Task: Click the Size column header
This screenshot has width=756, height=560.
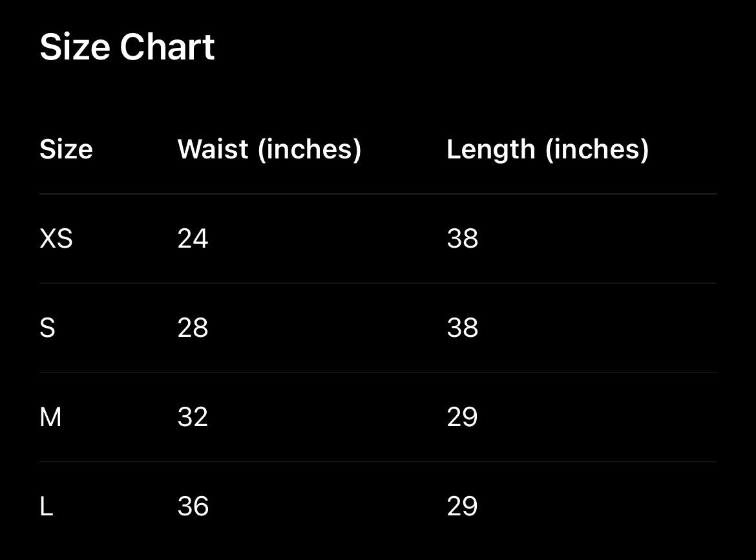Action: click(x=66, y=149)
